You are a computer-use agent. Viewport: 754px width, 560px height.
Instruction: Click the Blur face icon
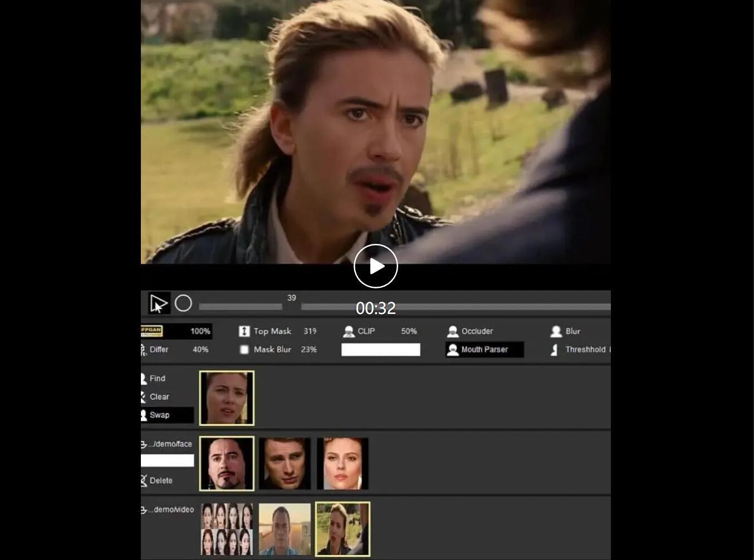tap(556, 331)
